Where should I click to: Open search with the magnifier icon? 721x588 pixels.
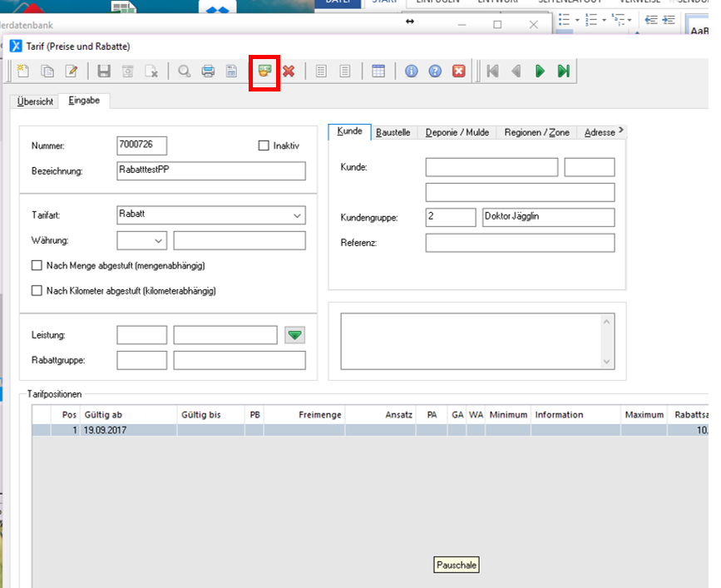point(185,72)
